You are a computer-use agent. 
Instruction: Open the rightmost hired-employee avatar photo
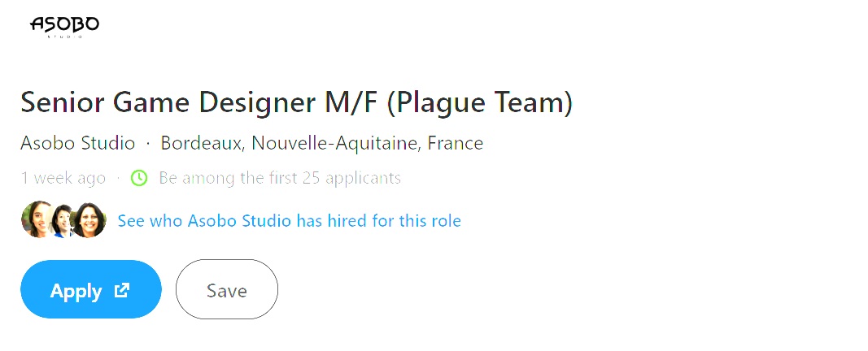pos(89,220)
